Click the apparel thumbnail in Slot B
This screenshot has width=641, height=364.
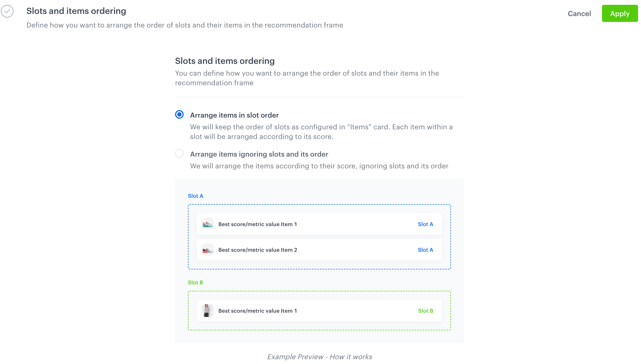point(207,311)
